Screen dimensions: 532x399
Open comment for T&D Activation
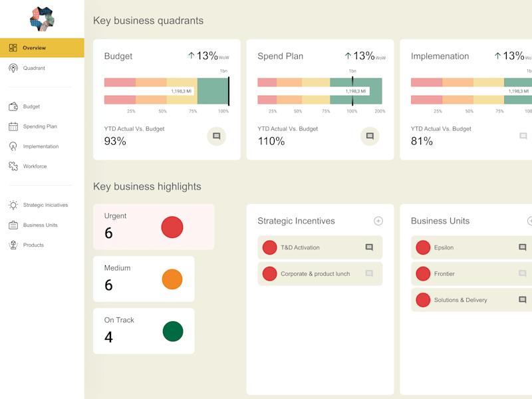click(x=369, y=247)
